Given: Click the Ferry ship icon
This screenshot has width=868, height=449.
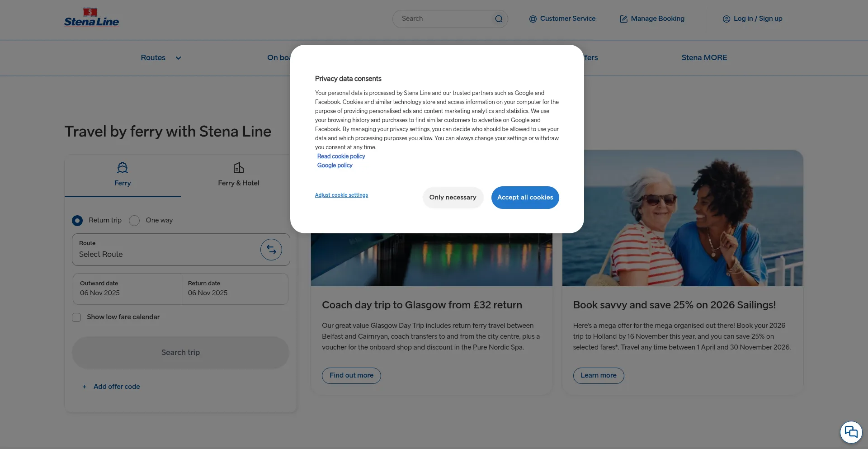Looking at the screenshot, I should click(123, 168).
